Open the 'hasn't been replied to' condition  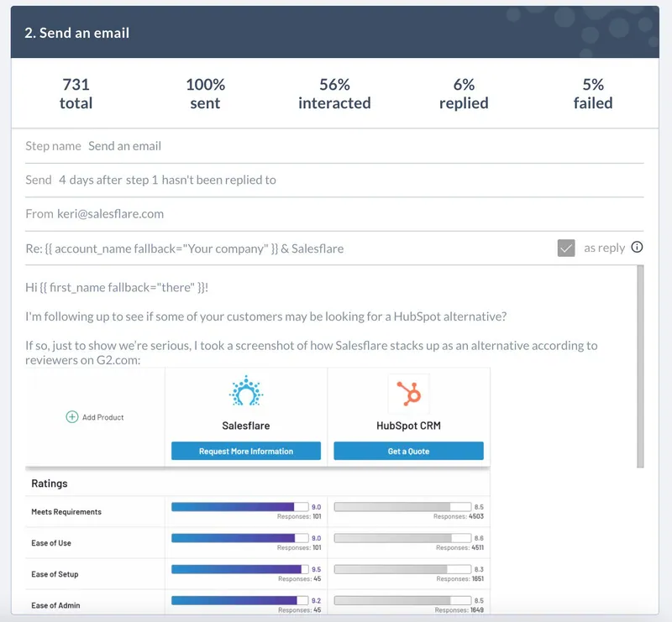pyautogui.click(x=218, y=180)
